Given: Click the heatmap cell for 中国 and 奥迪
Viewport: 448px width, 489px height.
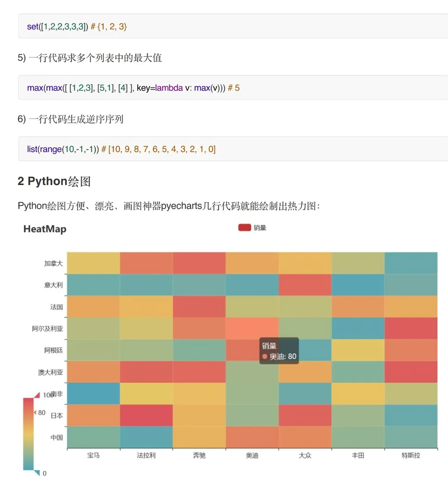Looking at the screenshot, I should pos(252,437).
